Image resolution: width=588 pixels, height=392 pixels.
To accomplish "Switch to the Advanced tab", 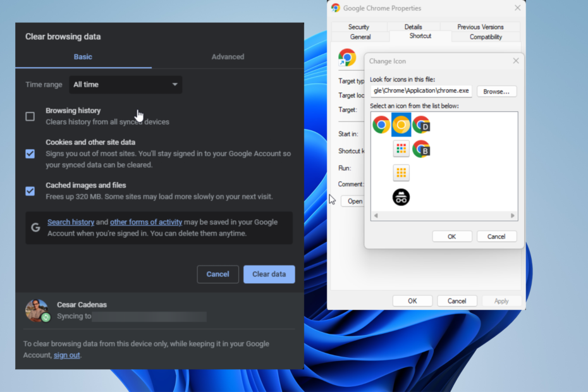I will [x=228, y=56].
